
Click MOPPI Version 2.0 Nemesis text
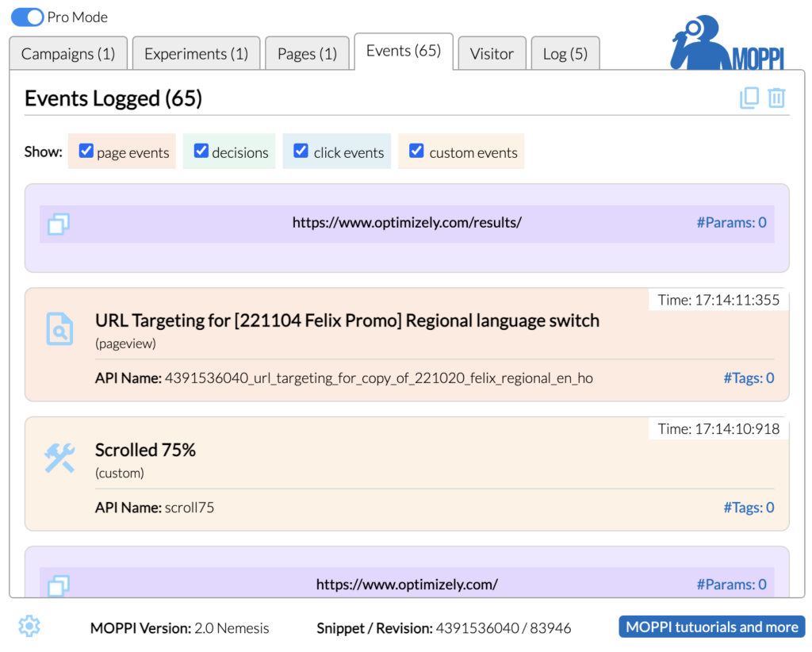pos(180,628)
